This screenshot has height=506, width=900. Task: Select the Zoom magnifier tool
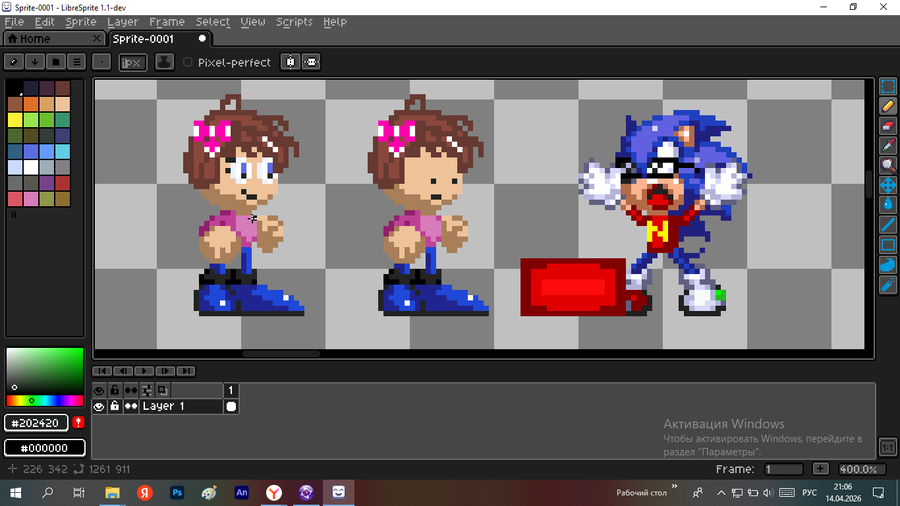888,166
